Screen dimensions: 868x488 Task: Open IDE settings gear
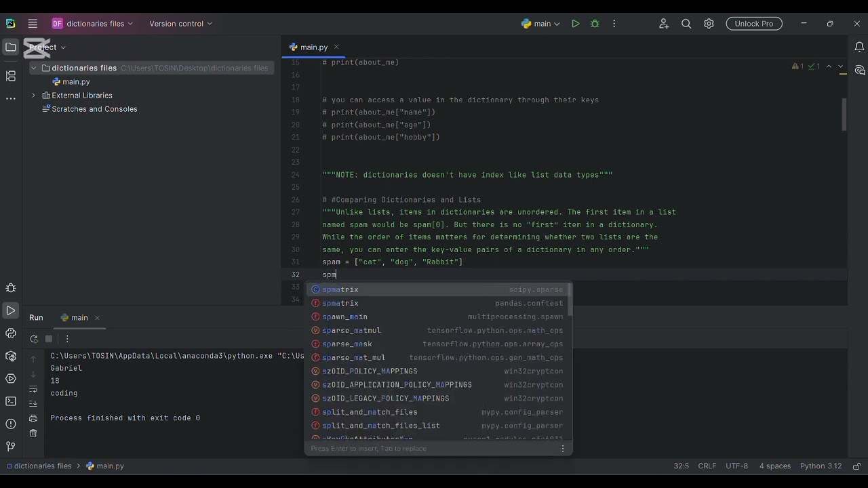tap(709, 24)
